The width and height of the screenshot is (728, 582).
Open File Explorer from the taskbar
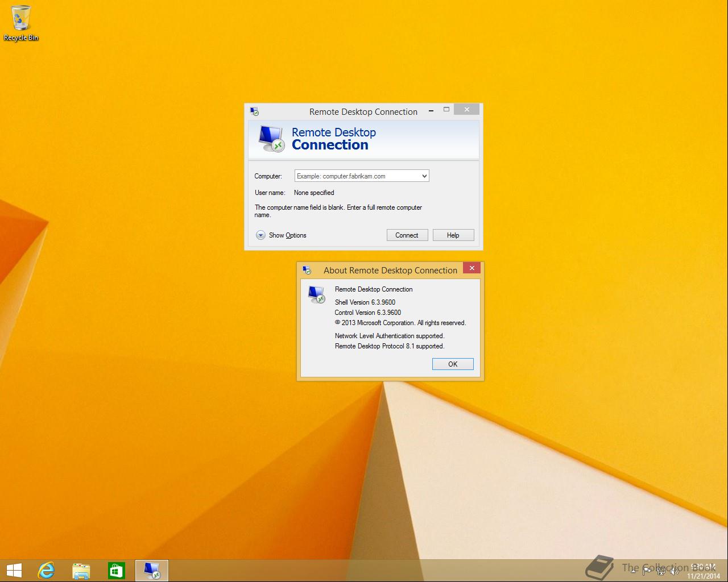pyautogui.click(x=81, y=570)
